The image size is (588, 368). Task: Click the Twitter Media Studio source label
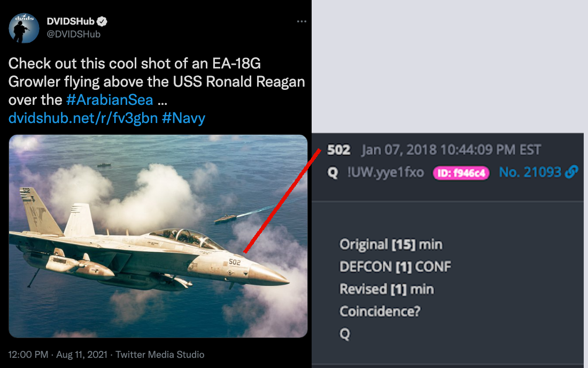(160, 355)
